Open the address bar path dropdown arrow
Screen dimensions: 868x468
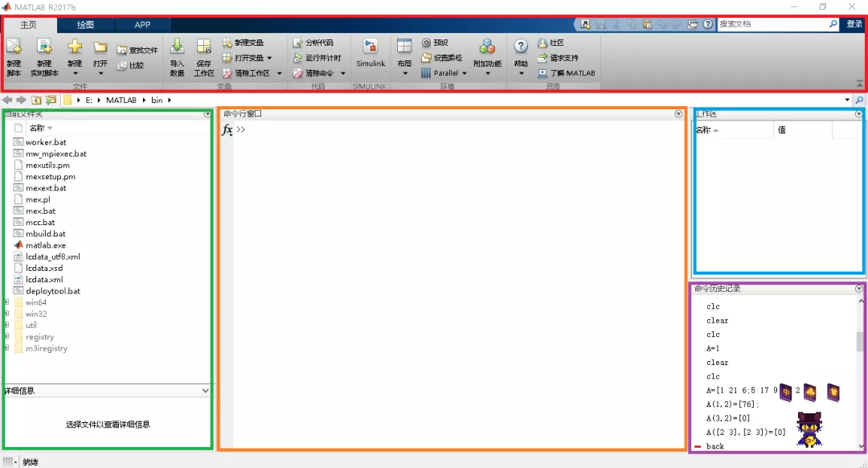click(847, 101)
